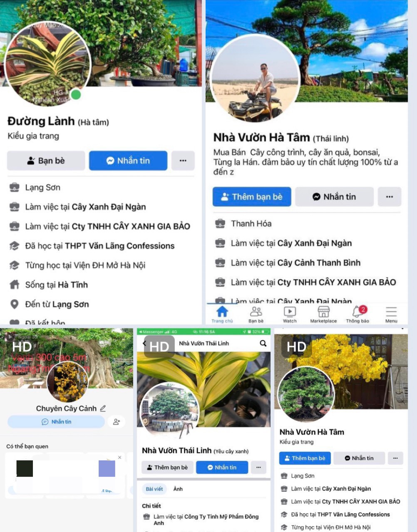The image size is (417, 532).
Task: Open Đường Lành's profile picture
Action: pos(48,64)
